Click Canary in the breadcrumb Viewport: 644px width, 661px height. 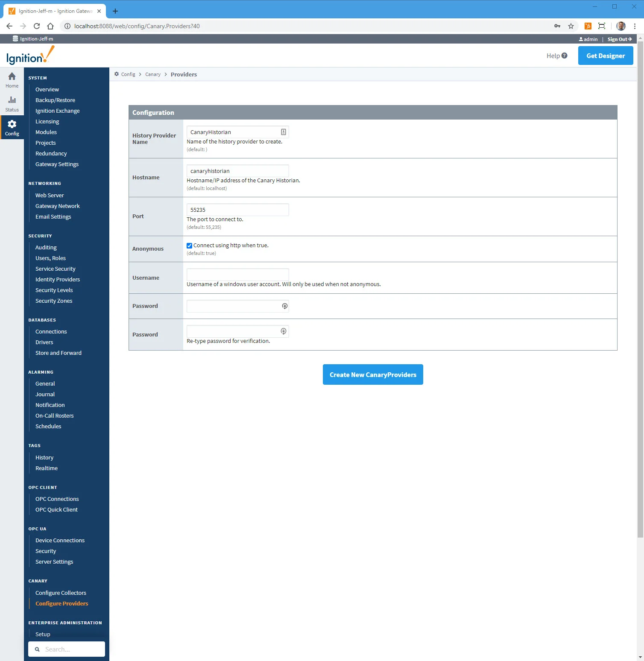[153, 74]
